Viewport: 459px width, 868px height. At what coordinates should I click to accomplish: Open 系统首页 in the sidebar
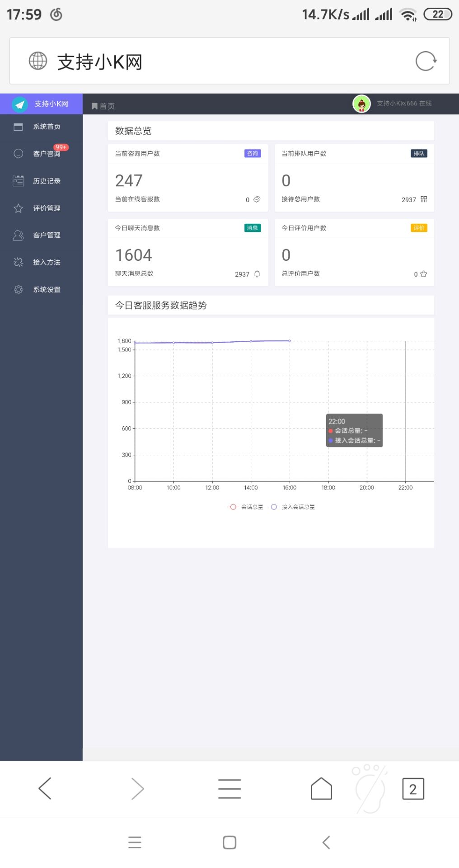(41, 127)
